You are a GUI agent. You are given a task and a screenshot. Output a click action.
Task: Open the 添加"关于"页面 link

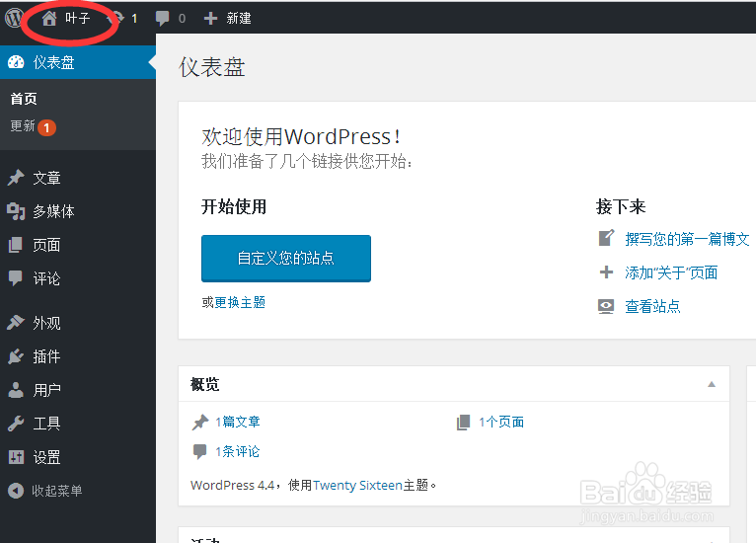(x=671, y=272)
